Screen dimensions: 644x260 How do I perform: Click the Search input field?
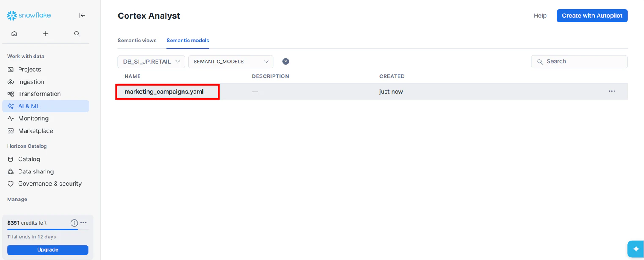coord(579,62)
